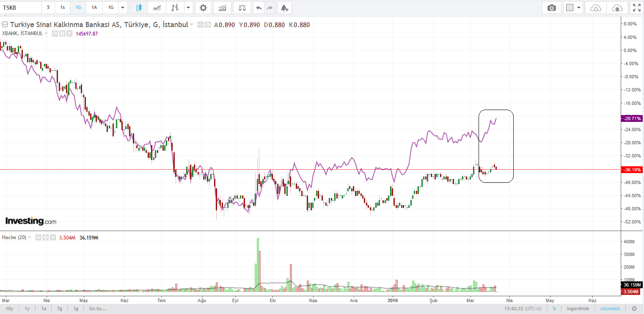Select the 5 minute interval
Image resolution: width=644 pixels, height=314 pixels.
pyautogui.click(x=48, y=8)
